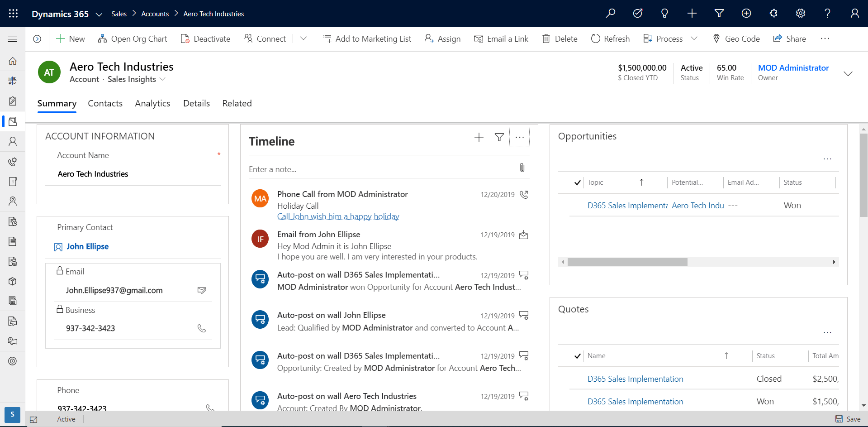Click Add to Marketing List
868x427 pixels.
click(x=367, y=39)
